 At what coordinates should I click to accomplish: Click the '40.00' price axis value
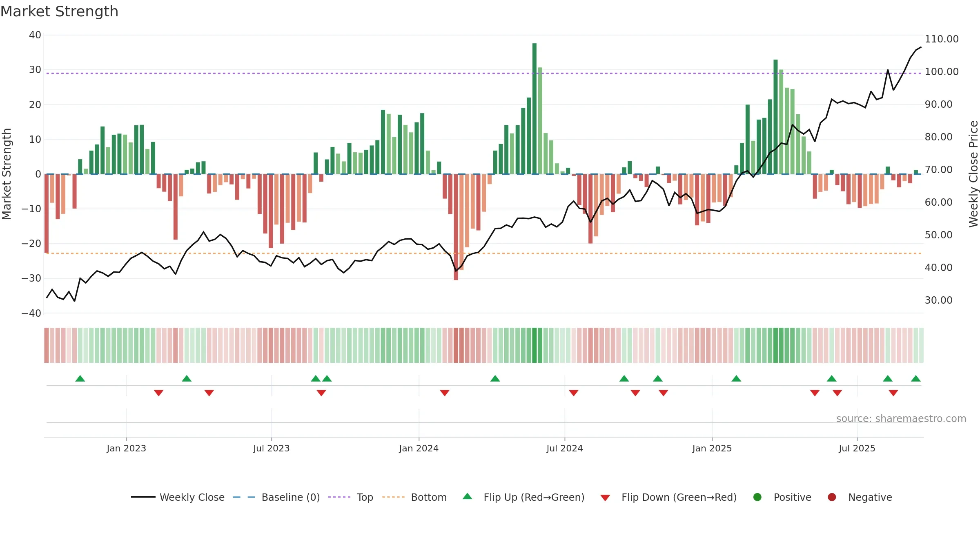(x=939, y=268)
